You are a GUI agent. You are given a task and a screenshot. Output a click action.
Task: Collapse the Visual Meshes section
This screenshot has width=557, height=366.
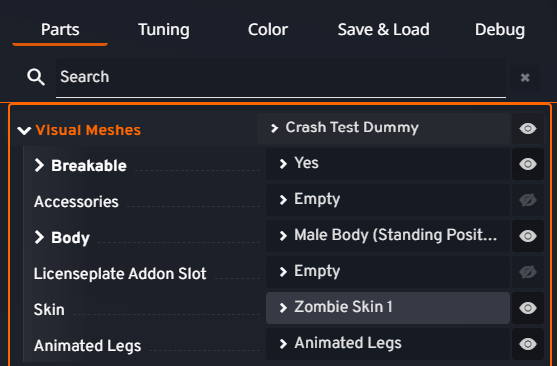[24, 130]
